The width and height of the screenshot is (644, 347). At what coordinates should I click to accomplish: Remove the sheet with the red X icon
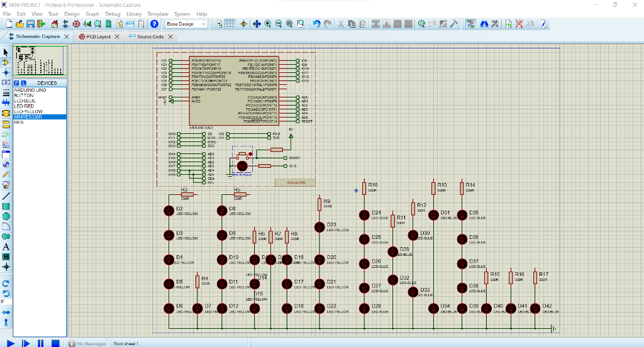point(519,25)
